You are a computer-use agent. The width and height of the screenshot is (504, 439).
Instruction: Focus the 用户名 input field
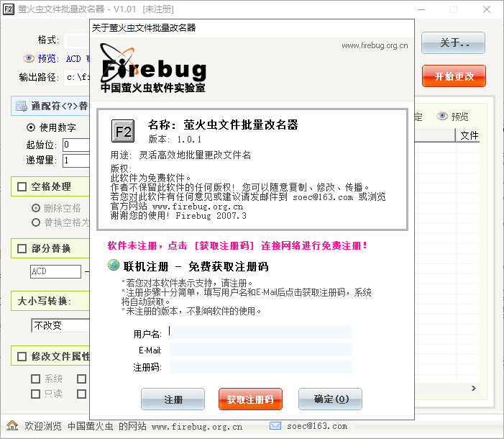[x=260, y=332]
